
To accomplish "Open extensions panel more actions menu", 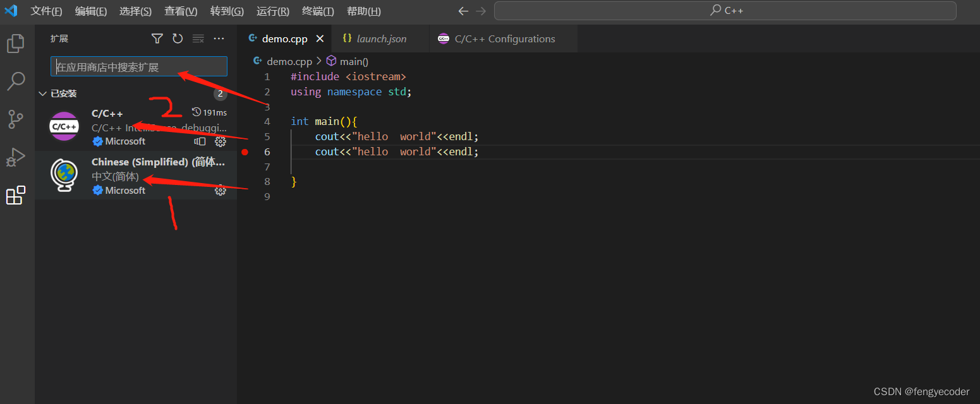I will pyautogui.click(x=219, y=39).
